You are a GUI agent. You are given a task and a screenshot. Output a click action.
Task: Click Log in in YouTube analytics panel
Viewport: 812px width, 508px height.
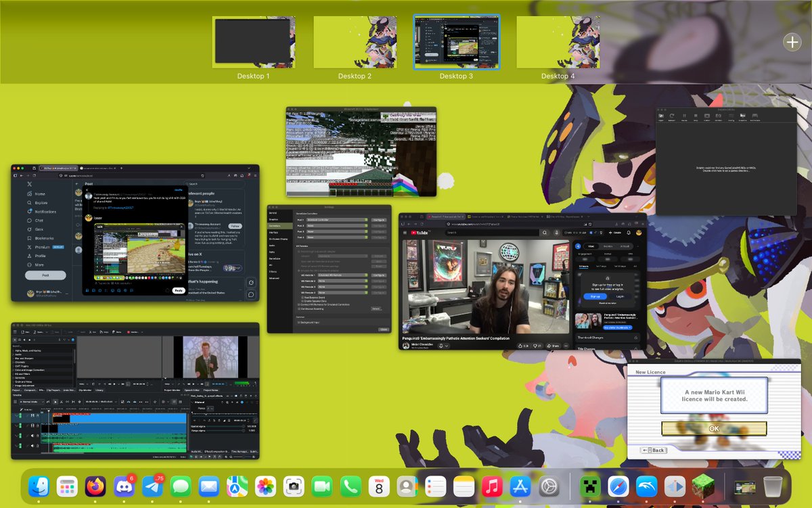point(620,296)
